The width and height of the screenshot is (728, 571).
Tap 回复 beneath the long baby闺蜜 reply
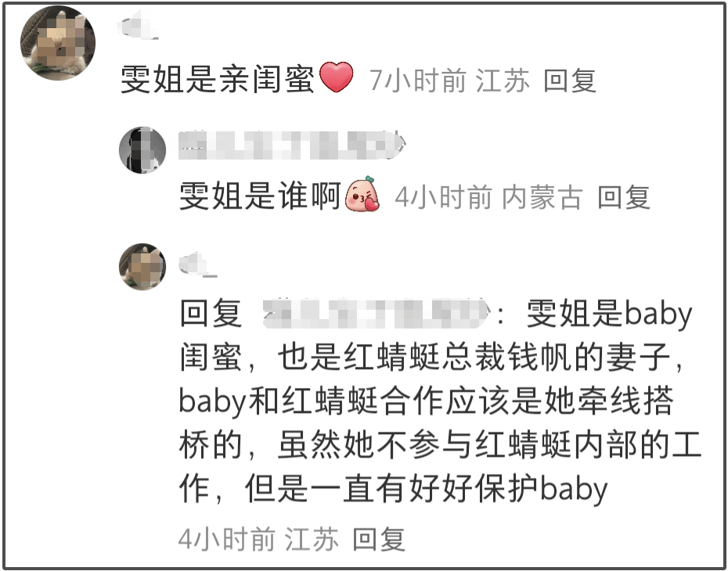[379, 539]
